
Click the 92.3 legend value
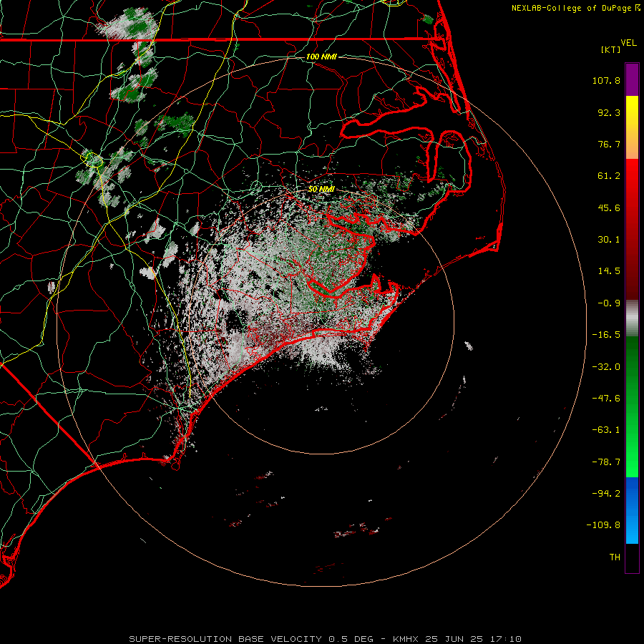point(609,112)
